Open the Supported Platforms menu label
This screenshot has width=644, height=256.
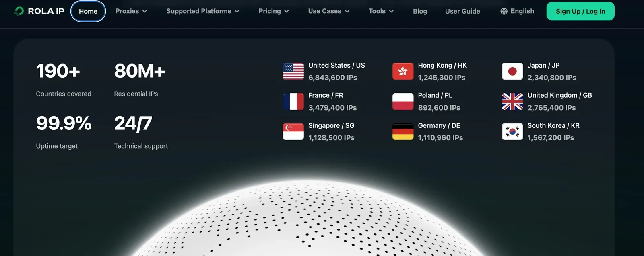point(199,11)
